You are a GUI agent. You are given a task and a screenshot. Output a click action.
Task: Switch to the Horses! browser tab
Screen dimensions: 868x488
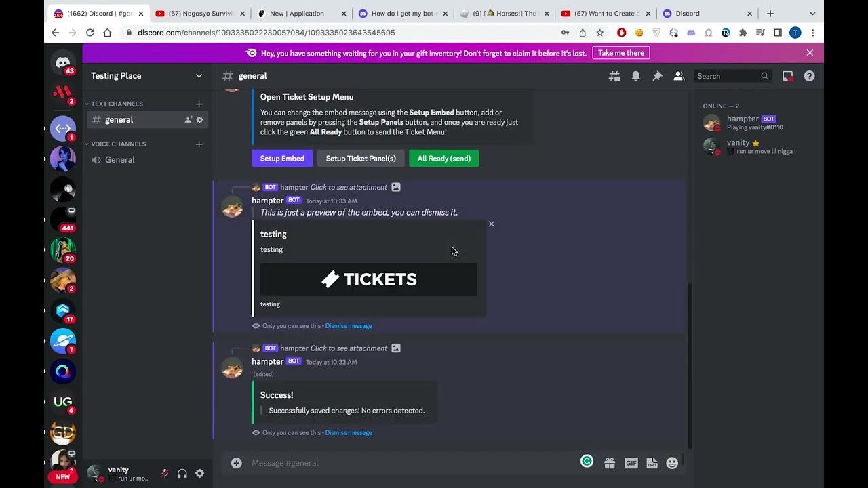505,14
